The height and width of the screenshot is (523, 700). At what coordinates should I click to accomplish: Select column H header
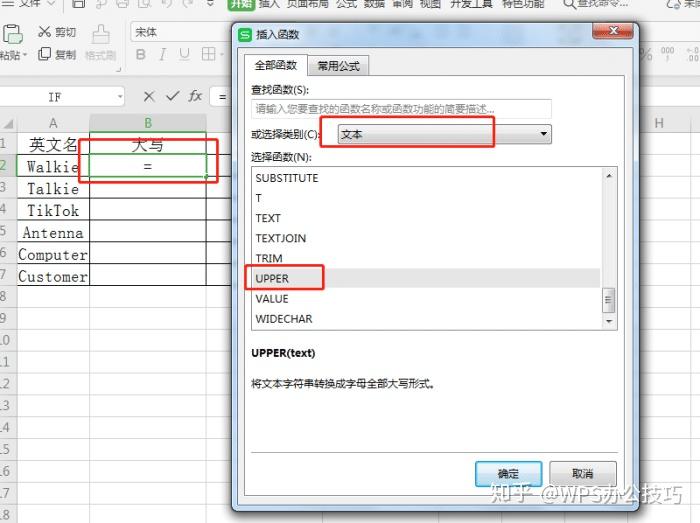pos(659,123)
